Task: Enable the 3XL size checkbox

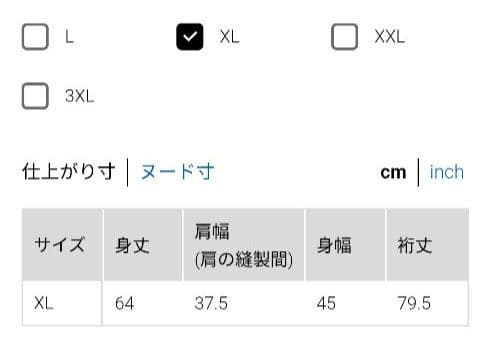Action: point(35,96)
